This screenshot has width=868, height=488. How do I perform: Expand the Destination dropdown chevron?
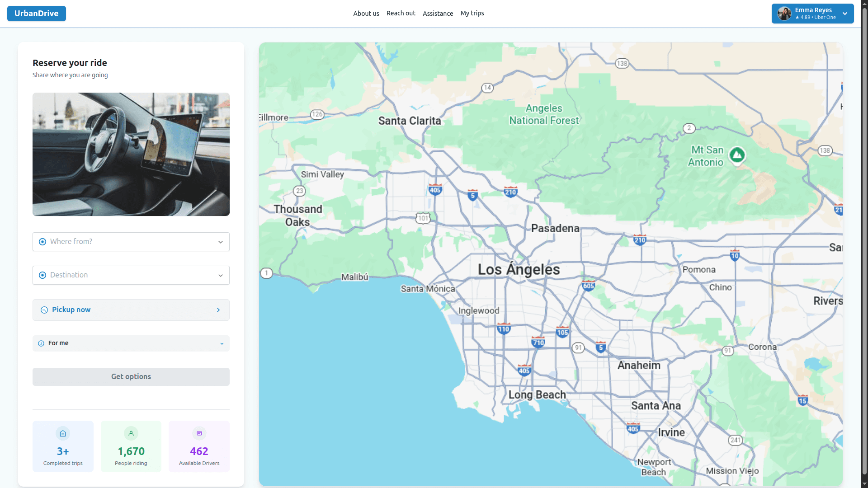[x=221, y=276]
